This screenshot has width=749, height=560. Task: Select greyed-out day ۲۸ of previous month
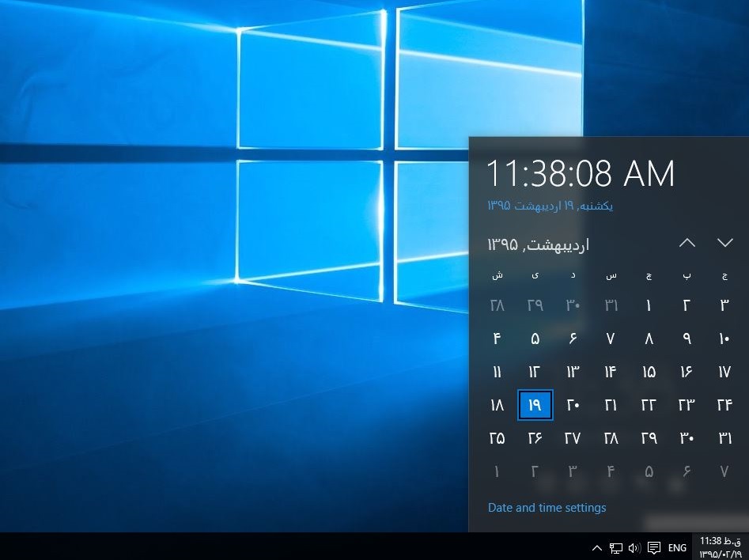[x=497, y=305]
